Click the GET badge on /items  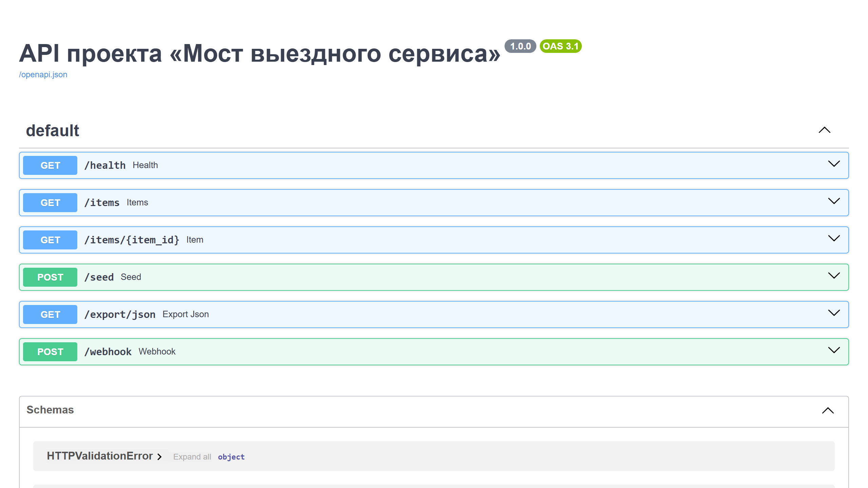[50, 202]
